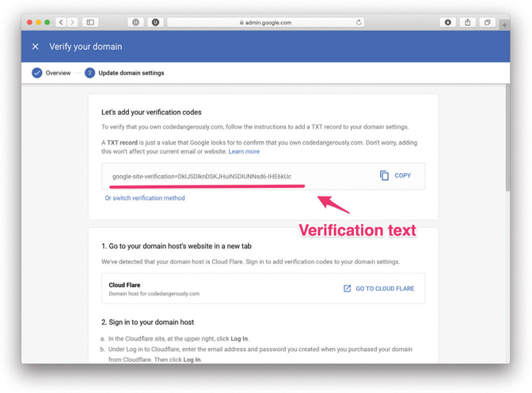The height and width of the screenshot is (393, 532).
Task: Click the copy icon beside verification code
Action: tap(385, 175)
